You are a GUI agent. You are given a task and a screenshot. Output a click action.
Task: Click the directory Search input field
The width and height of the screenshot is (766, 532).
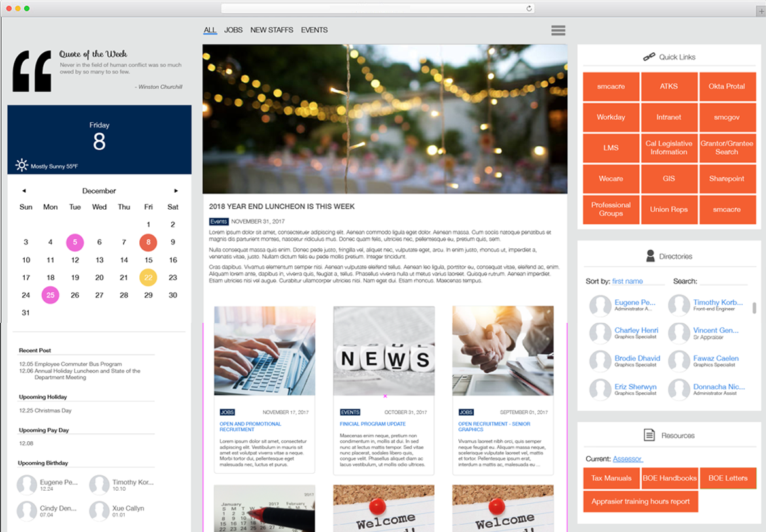(x=724, y=281)
